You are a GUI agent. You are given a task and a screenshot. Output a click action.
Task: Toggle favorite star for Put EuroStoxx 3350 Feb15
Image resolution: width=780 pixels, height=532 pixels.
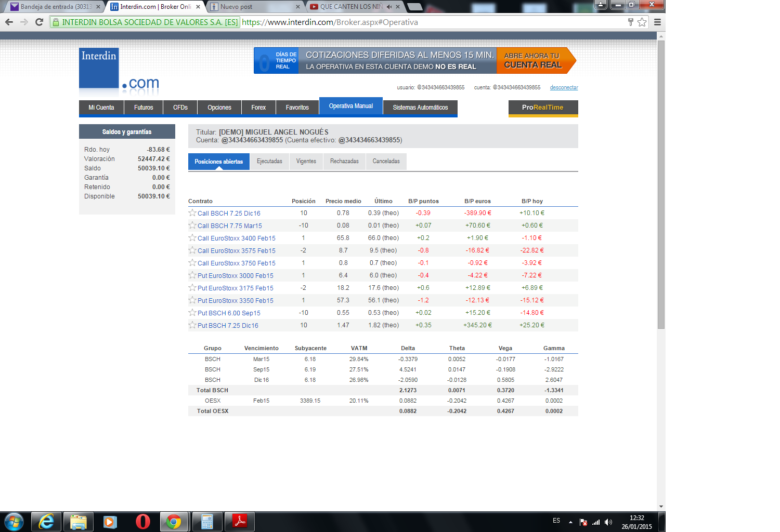192,300
